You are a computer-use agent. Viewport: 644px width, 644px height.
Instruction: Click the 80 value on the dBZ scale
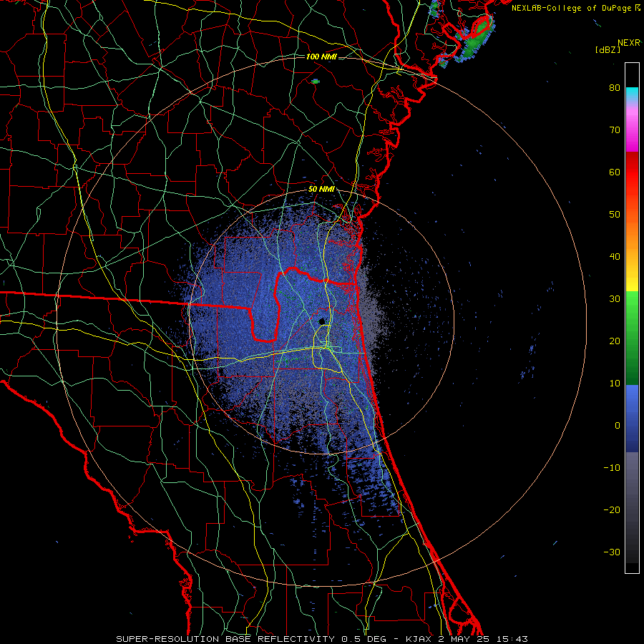click(615, 88)
